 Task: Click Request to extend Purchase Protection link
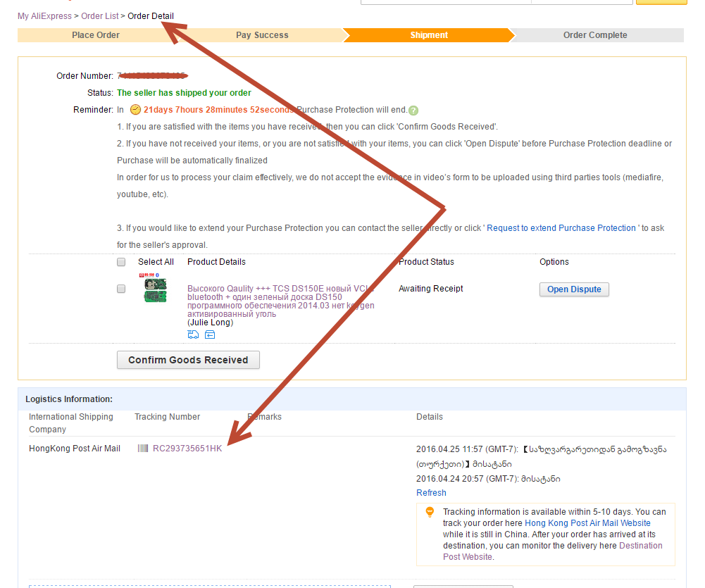tap(561, 228)
